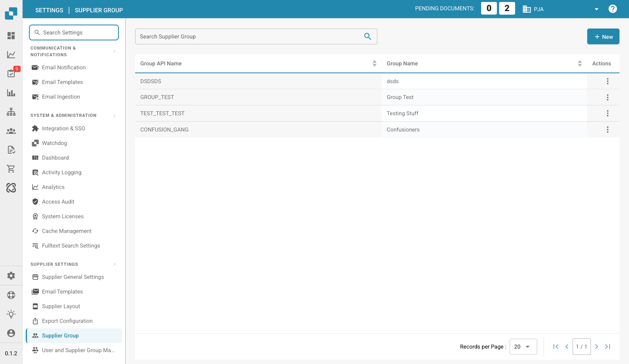Viewport: 629px width, 364px height.
Task: Click the SETTINGS breadcrumb link
Action: (49, 10)
